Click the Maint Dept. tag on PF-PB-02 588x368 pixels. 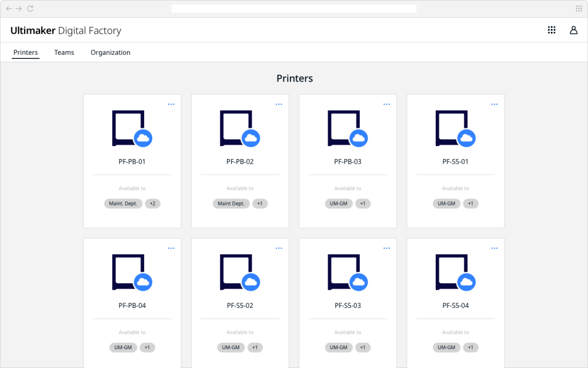[x=231, y=204]
